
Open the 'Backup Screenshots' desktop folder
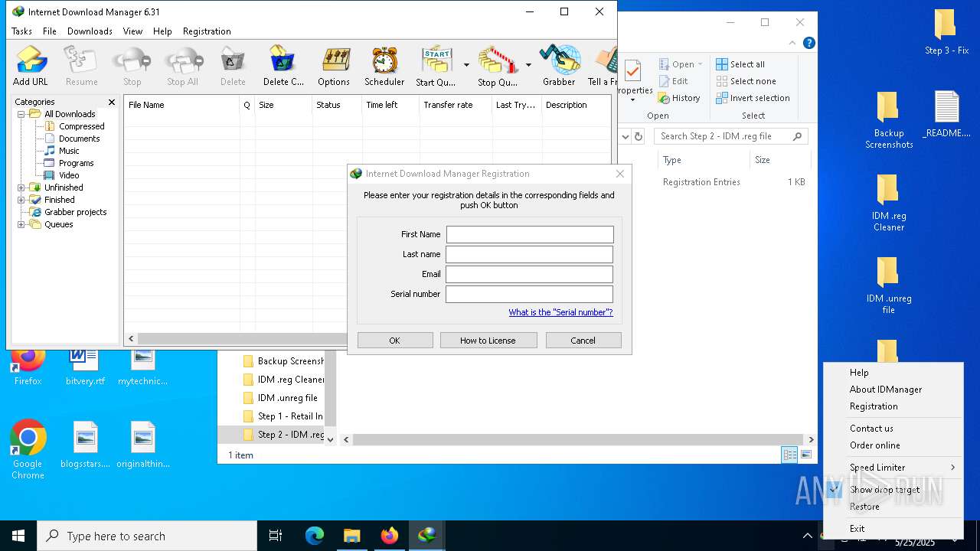coord(889,120)
